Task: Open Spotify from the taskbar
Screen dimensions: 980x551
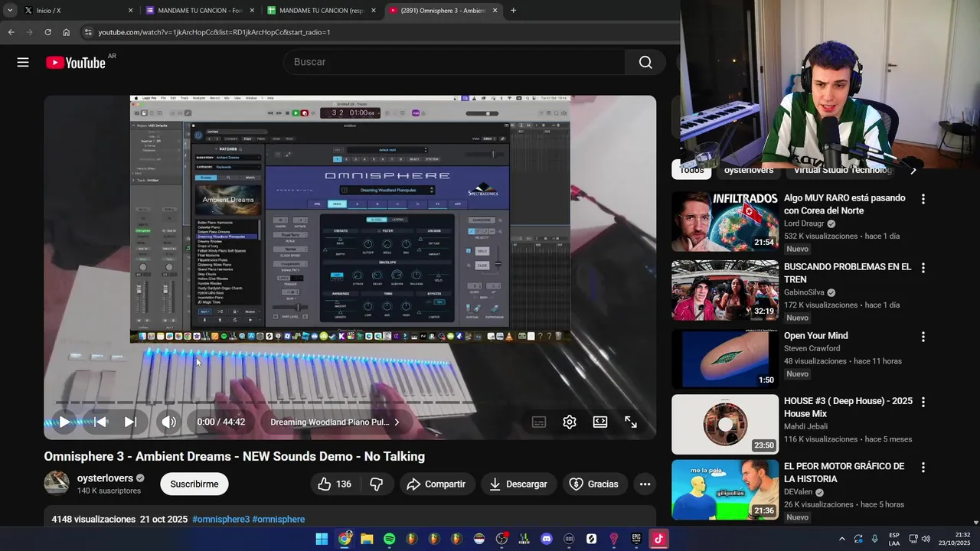Action: (389, 539)
